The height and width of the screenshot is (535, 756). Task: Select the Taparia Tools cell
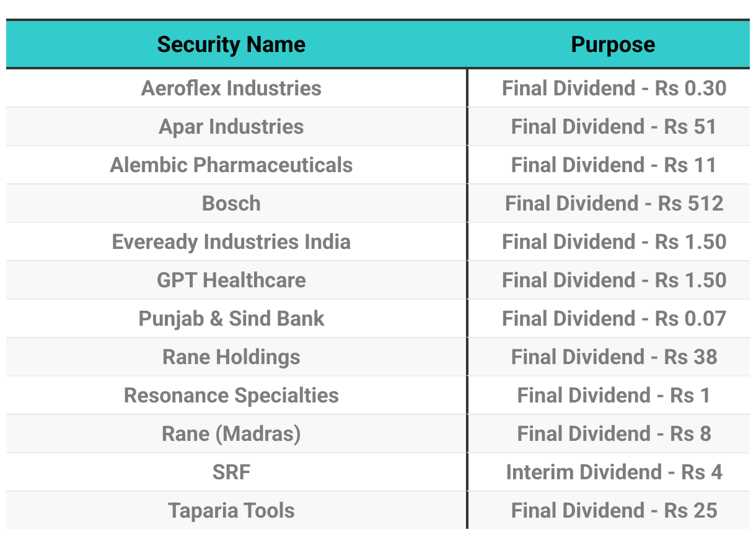(x=231, y=510)
